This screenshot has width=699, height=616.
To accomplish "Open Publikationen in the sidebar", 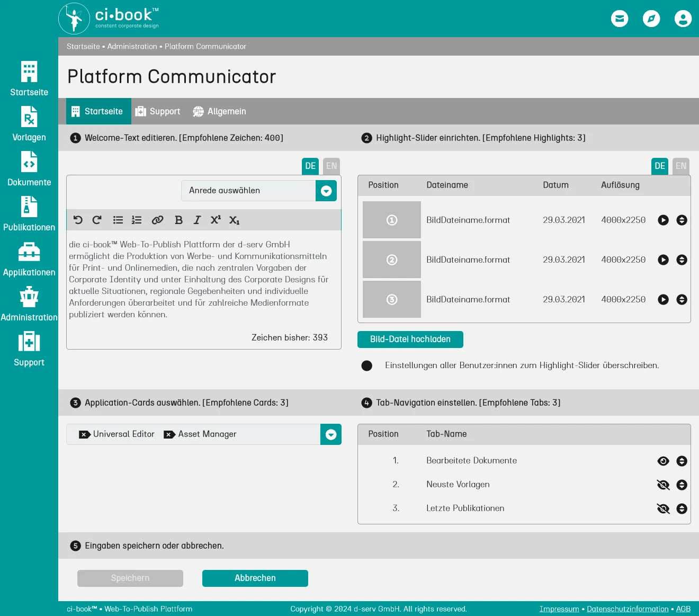I will point(29,214).
